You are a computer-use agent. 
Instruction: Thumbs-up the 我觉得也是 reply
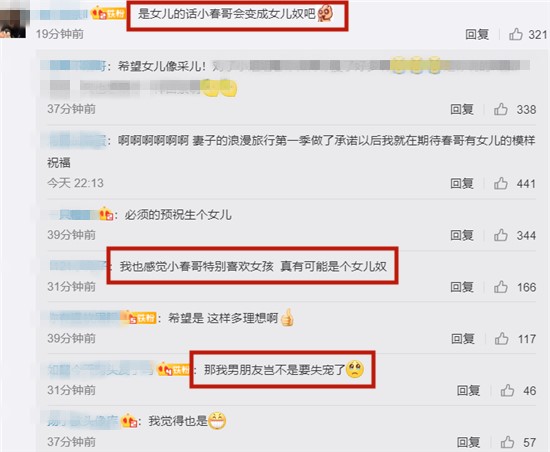pyautogui.click(x=507, y=442)
